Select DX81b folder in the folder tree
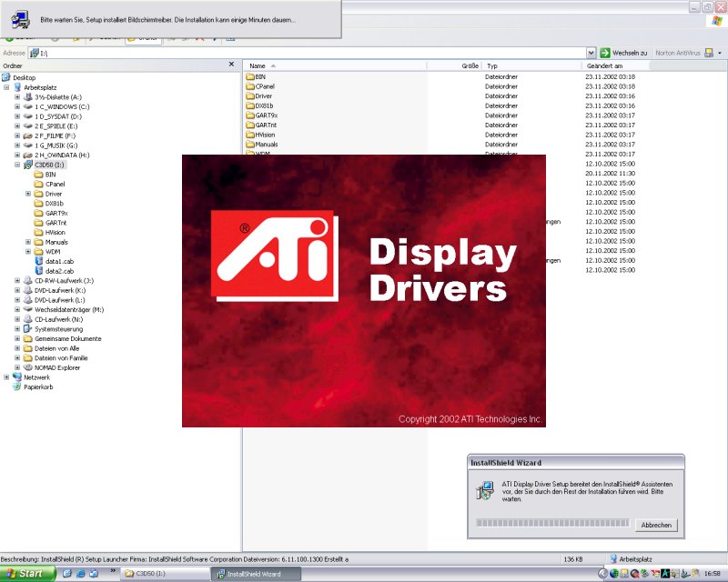The width and height of the screenshot is (728, 582). pyautogui.click(x=49, y=204)
